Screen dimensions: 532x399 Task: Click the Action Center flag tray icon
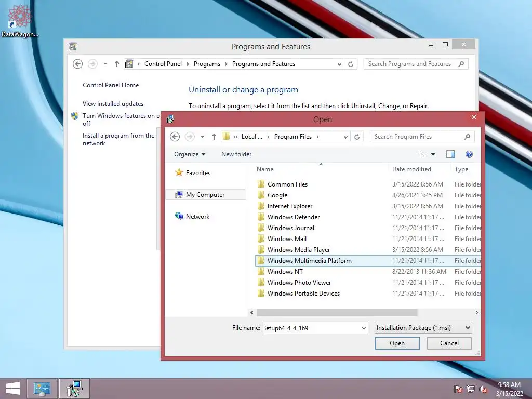click(458, 389)
